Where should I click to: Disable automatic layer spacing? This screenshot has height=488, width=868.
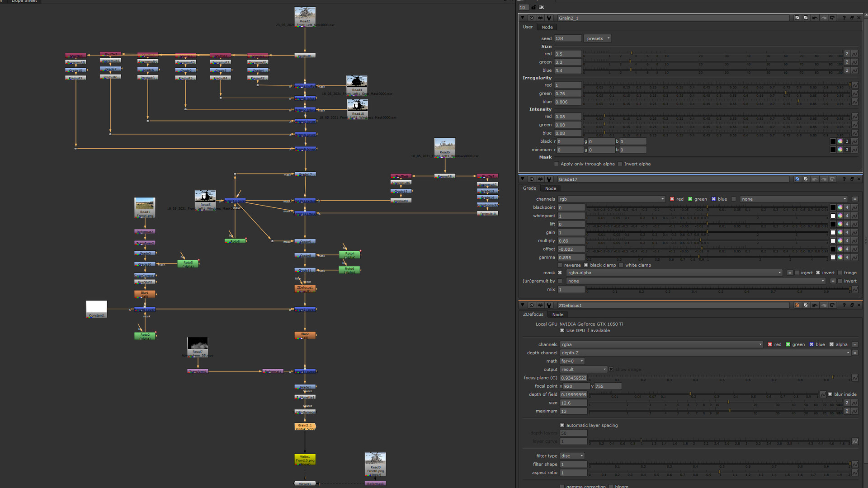(562, 425)
